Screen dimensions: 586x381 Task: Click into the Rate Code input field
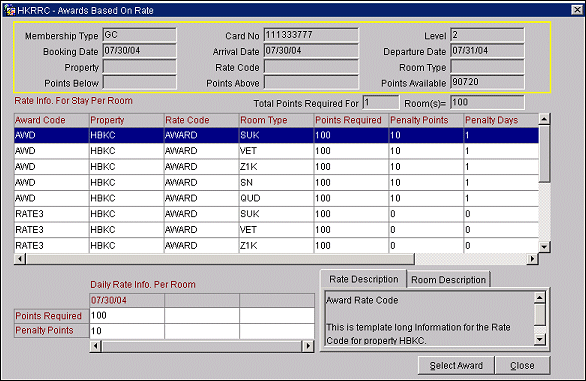pos(311,67)
